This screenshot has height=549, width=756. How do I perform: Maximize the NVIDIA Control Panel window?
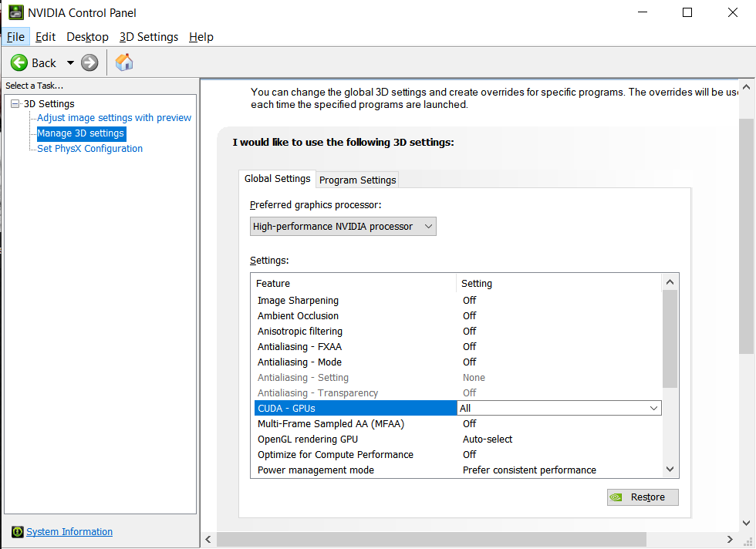pos(687,12)
